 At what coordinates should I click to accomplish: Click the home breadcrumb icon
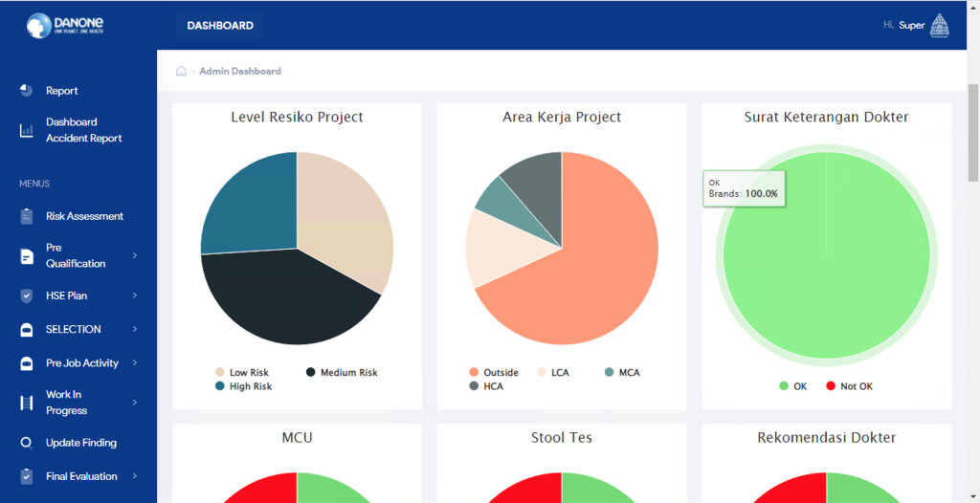point(181,71)
